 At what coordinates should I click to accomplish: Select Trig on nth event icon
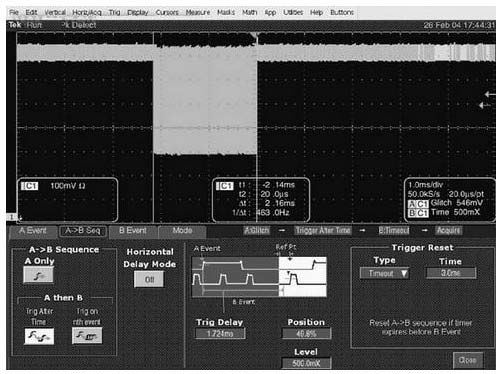[87, 336]
